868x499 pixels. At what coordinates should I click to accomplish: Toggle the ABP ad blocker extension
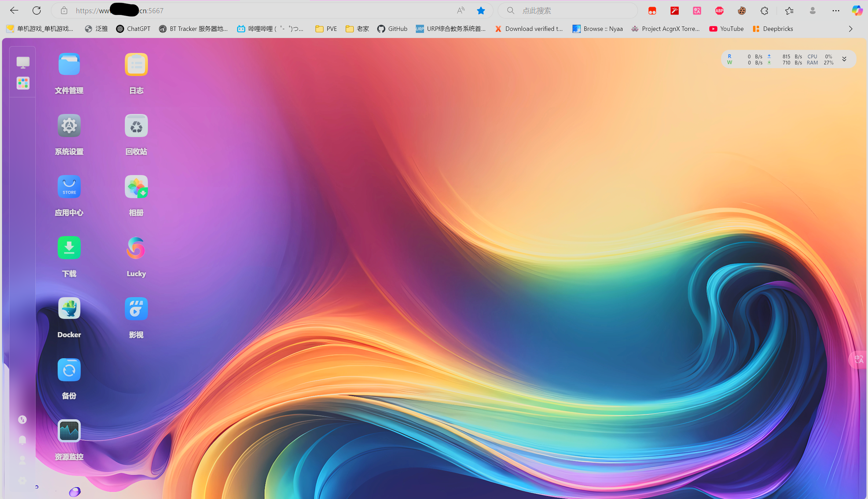pyautogui.click(x=719, y=11)
